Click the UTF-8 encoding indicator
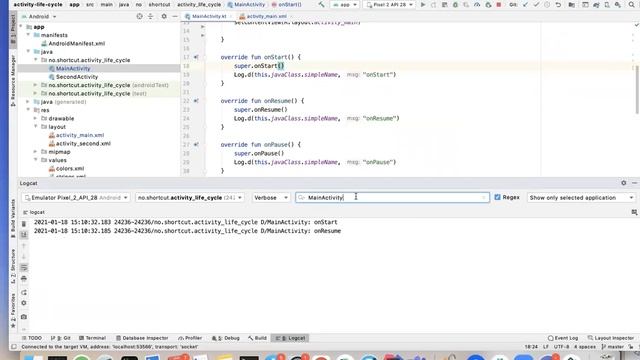 (x=561, y=347)
